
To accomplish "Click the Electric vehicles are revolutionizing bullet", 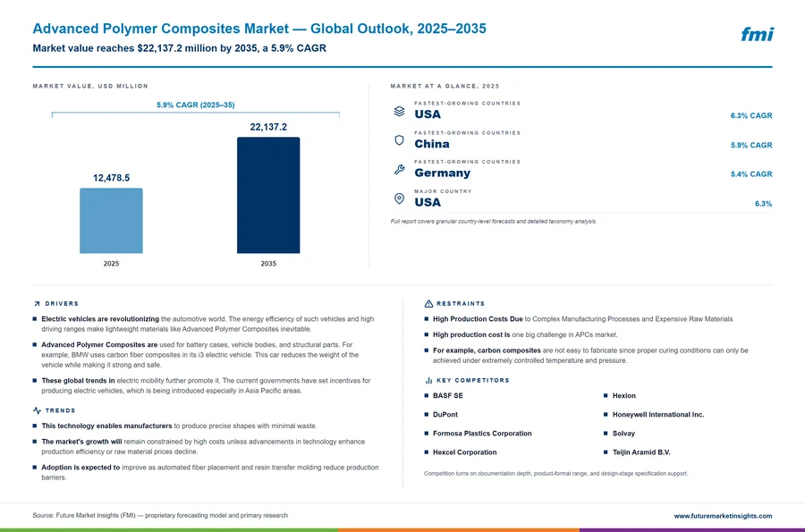I will [208, 324].
